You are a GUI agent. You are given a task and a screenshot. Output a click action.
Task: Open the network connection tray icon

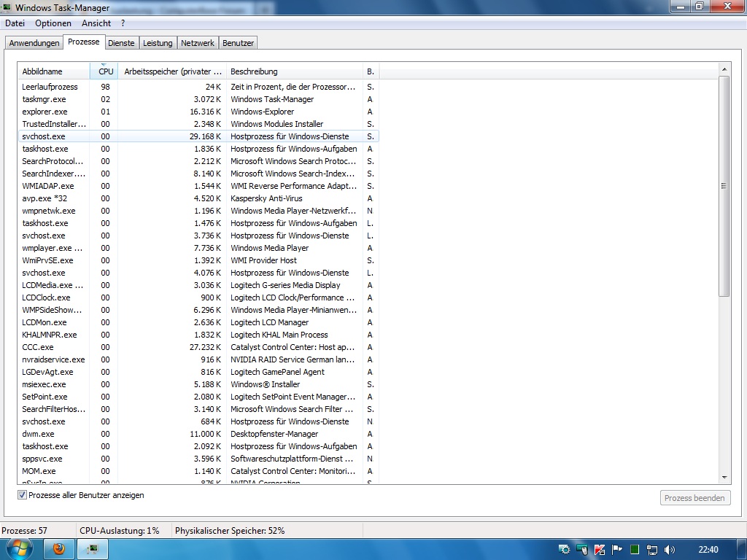point(651,550)
